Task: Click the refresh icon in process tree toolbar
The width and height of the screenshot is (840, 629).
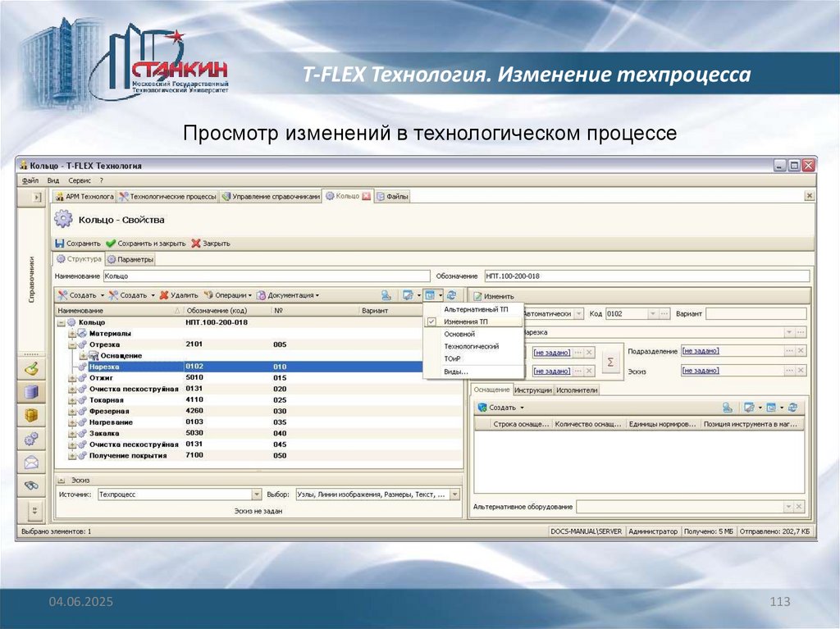Action: tap(452, 295)
